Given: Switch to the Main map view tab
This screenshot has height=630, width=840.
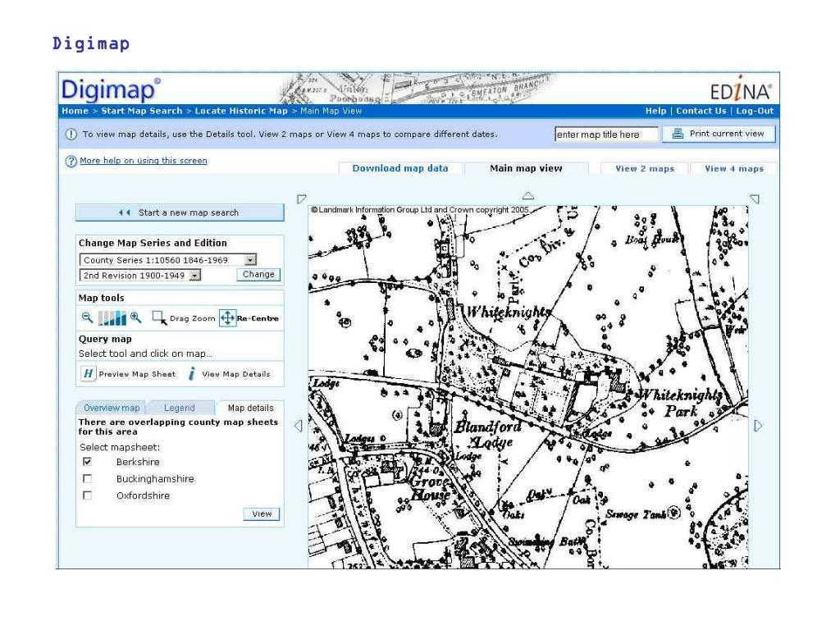Looking at the screenshot, I should pyautogui.click(x=526, y=168).
